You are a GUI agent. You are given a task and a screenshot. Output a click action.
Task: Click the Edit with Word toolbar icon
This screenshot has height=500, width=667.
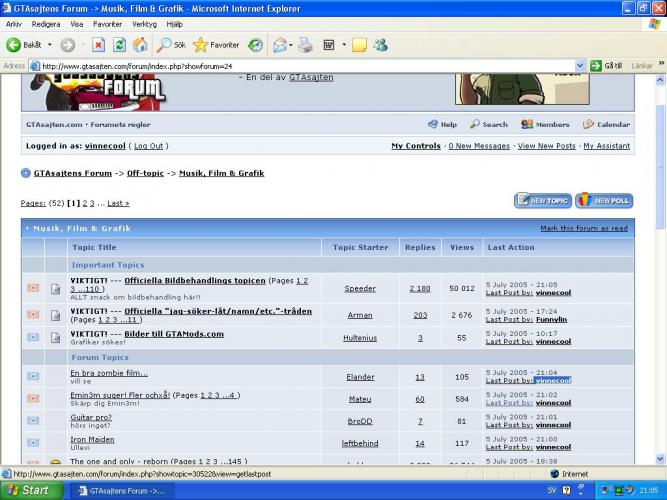click(x=329, y=45)
